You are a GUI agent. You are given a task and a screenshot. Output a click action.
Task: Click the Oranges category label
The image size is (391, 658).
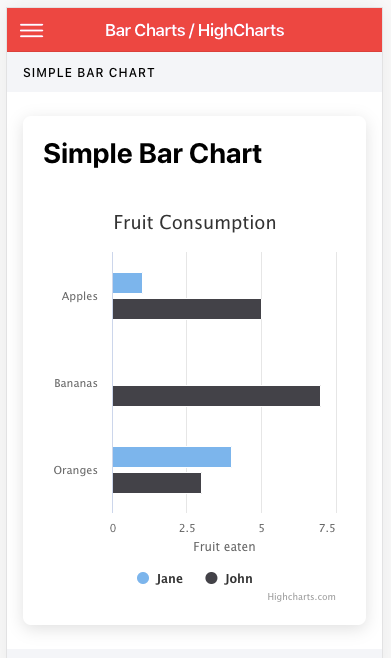coord(76,470)
